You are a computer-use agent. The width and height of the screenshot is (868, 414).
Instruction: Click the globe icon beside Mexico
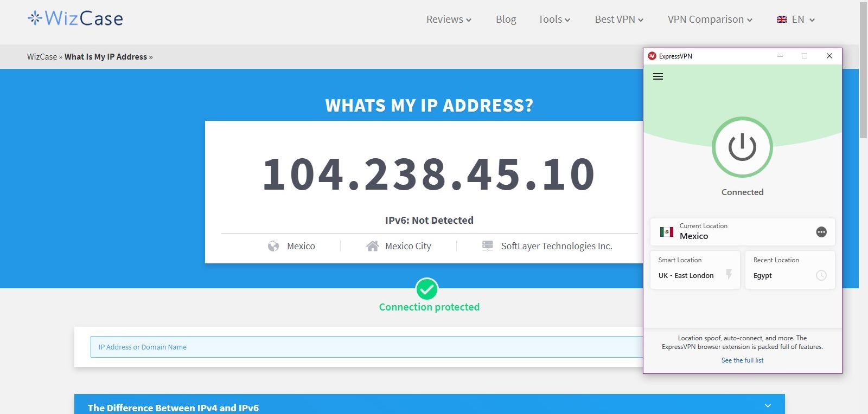[x=273, y=246]
